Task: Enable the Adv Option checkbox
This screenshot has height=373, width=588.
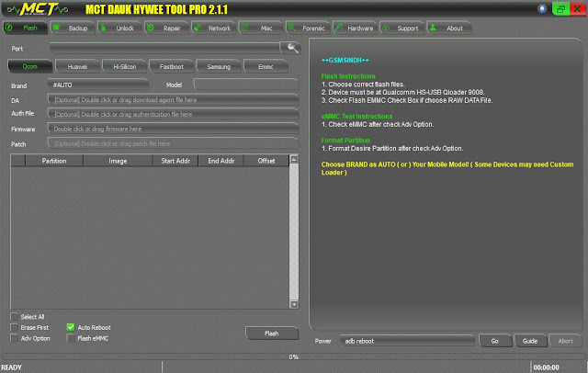Action: pyautogui.click(x=15, y=338)
